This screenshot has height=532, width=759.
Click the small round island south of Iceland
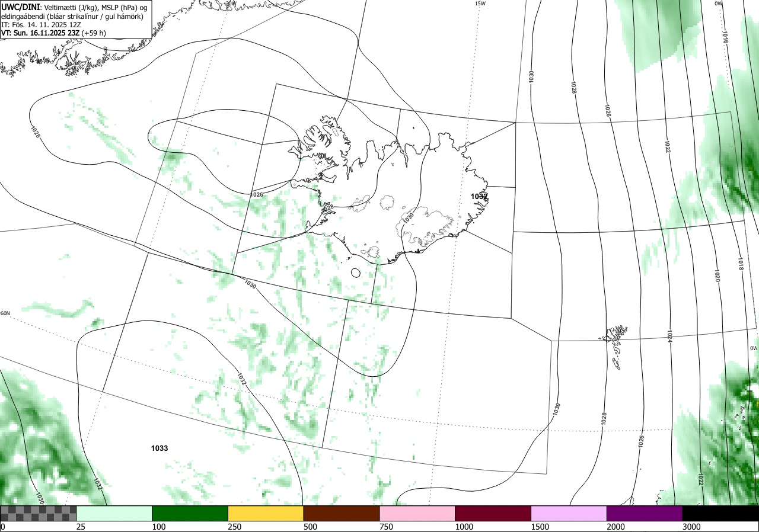click(356, 273)
